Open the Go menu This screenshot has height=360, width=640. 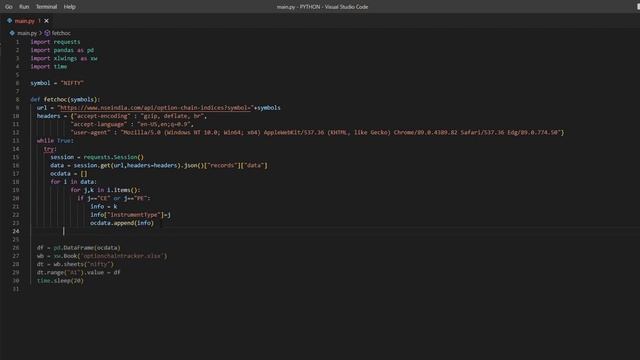pos(9,7)
